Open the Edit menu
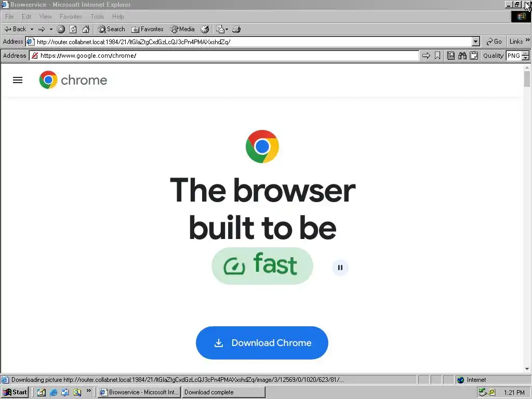 click(26, 16)
